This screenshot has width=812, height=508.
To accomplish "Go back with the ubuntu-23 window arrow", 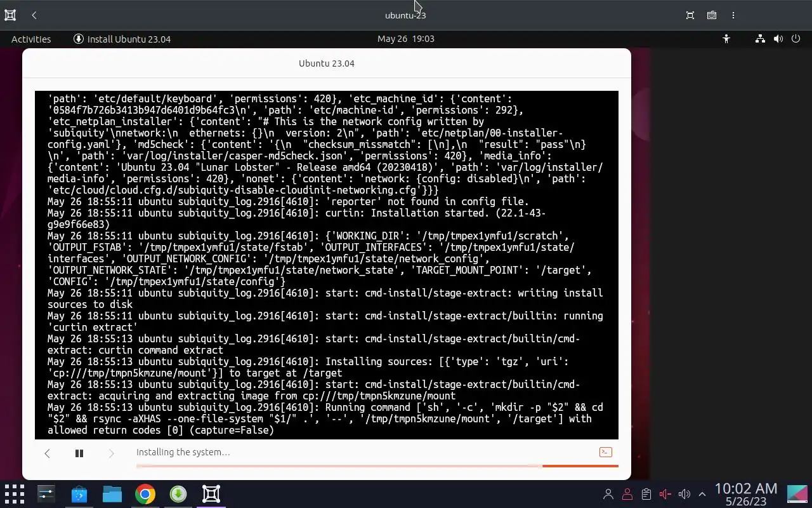I will 34,15.
